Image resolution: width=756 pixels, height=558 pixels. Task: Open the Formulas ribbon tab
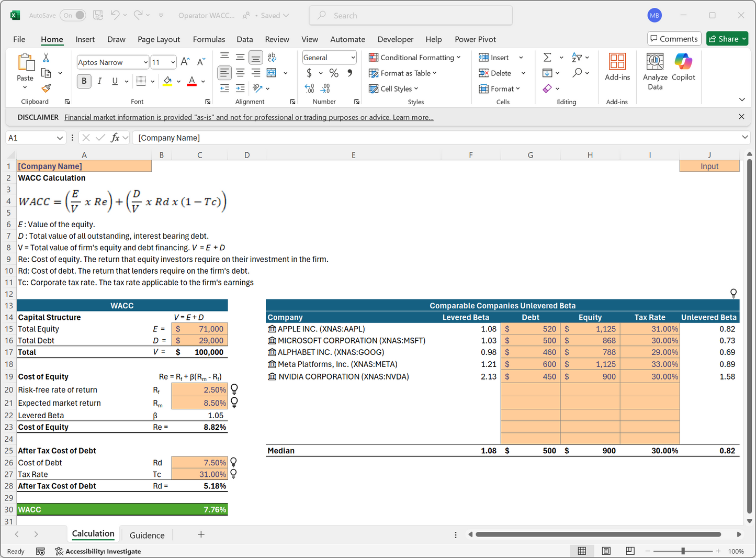pos(209,39)
